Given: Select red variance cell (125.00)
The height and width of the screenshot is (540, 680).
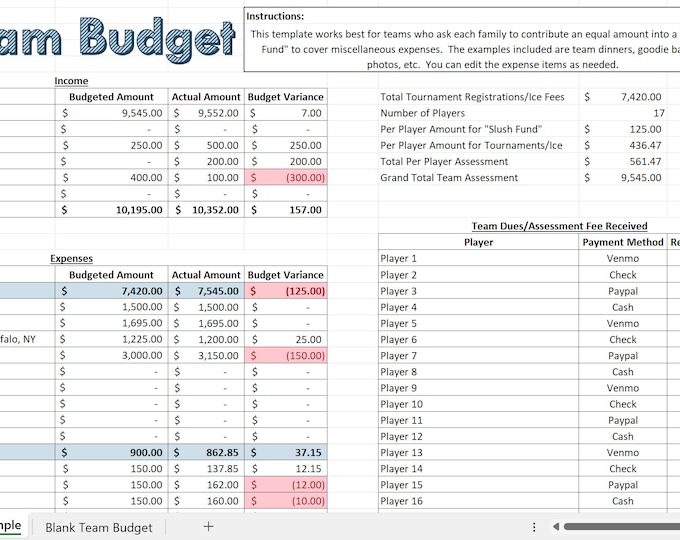Looking at the screenshot, I should (x=286, y=291).
